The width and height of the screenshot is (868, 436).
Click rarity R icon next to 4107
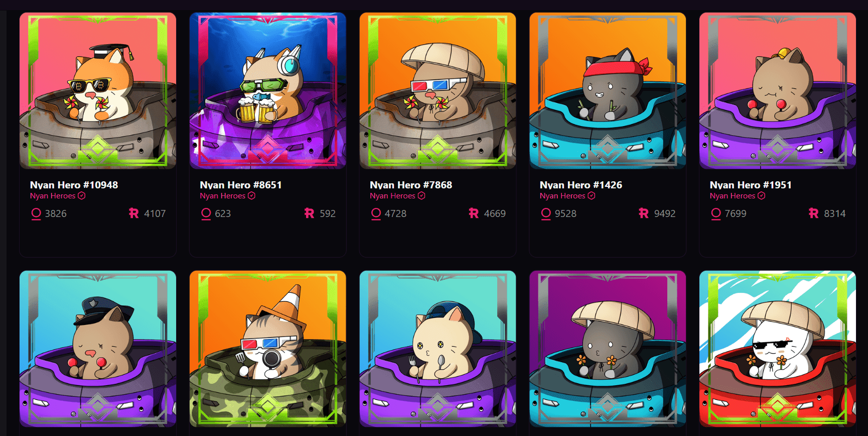pyautogui.click(x=133, y=213)
